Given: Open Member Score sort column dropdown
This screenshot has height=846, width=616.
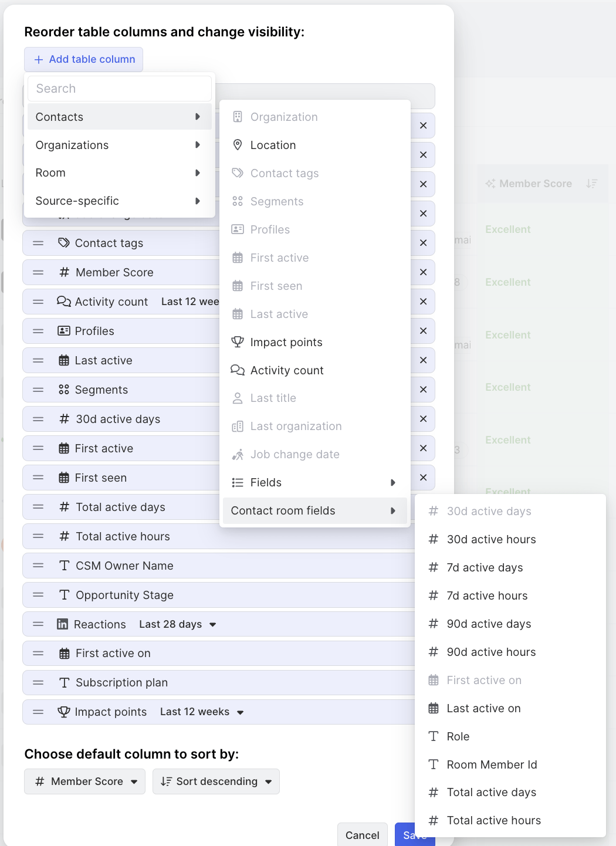Looking at the screenshot, I should (x=84, y=781).
